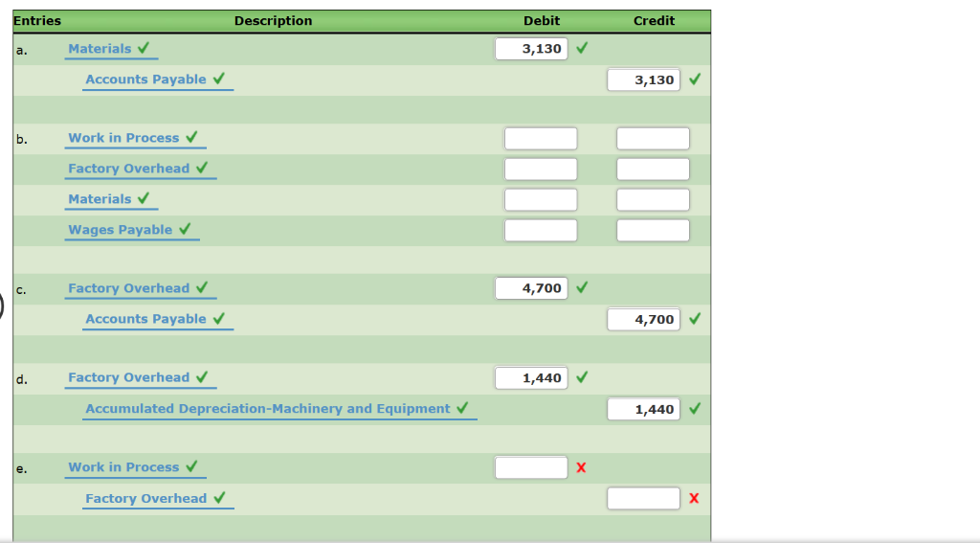Click debit field for Work in Process entry b
Image resolution: width=980 pixels, height=543 pixels.
541,138
